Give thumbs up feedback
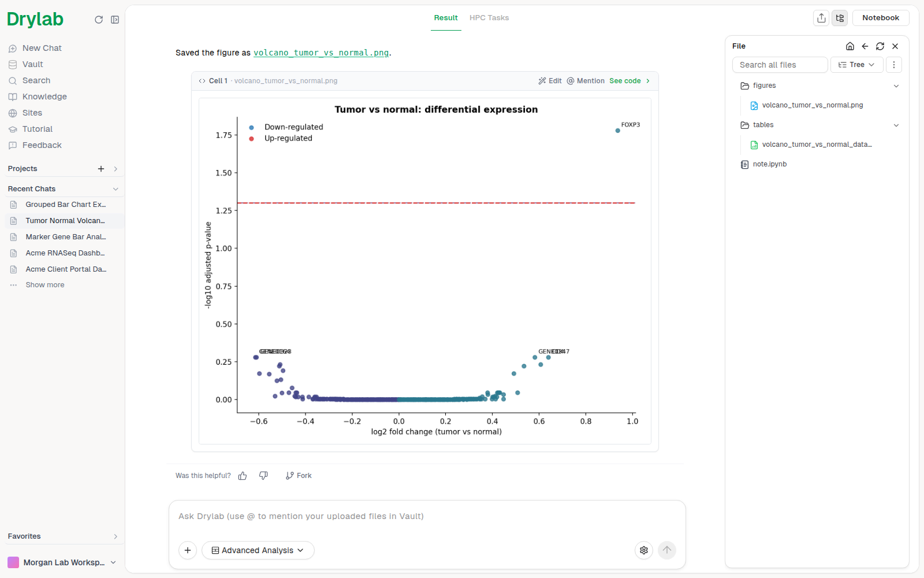The width and height of the screenshot is (924, 578). [x=243, y=476]
